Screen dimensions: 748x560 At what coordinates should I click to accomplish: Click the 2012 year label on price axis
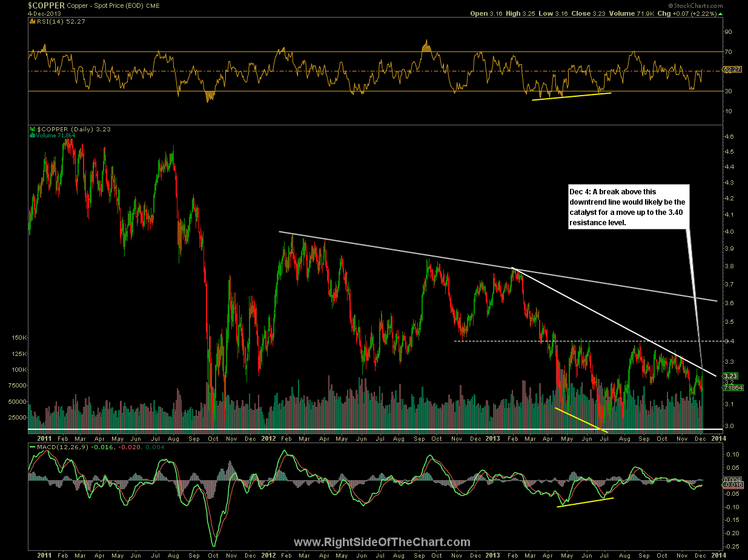270,437
